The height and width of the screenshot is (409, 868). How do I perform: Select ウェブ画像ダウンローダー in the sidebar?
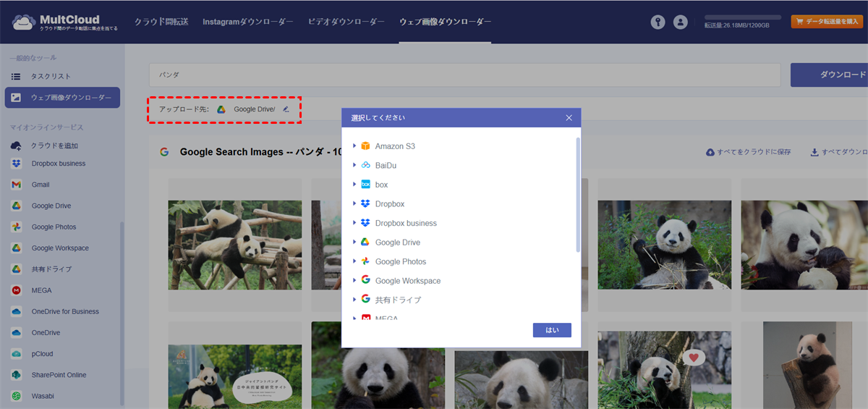(62, 98)
